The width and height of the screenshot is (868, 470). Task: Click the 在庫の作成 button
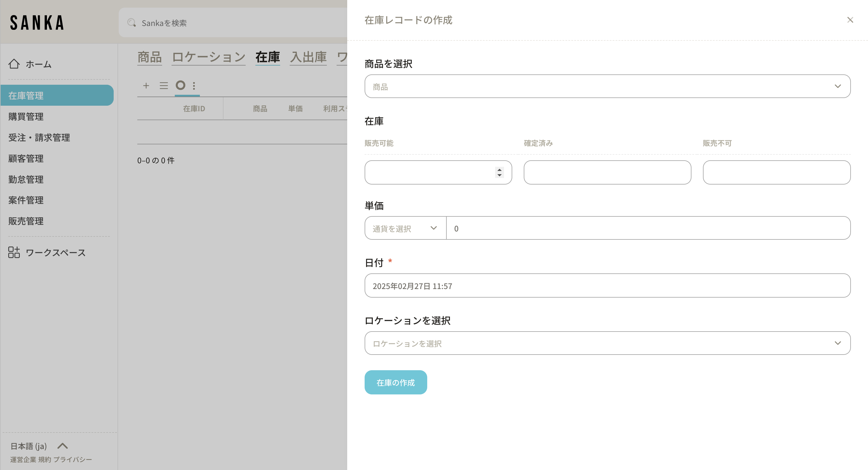coord(396,383)
